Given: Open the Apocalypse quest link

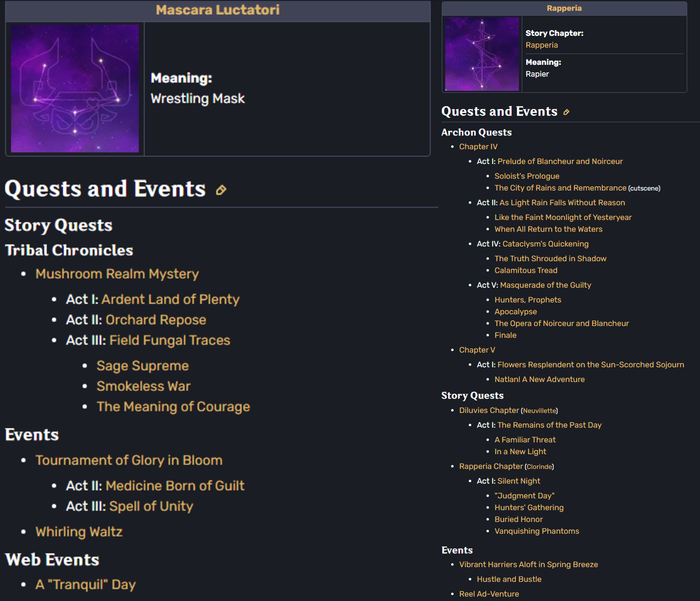Looking at the screenshot, I should point(516,312).
